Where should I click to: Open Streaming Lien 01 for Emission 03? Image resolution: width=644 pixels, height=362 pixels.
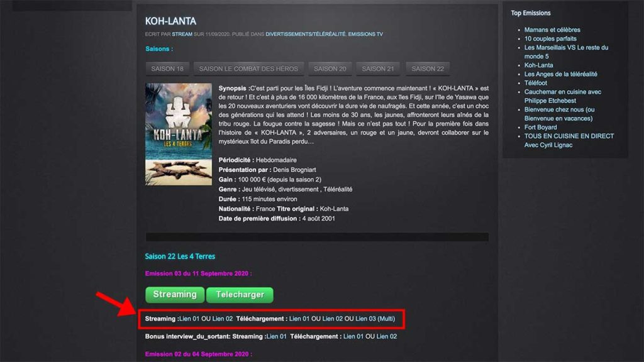(x=189, y=319)
